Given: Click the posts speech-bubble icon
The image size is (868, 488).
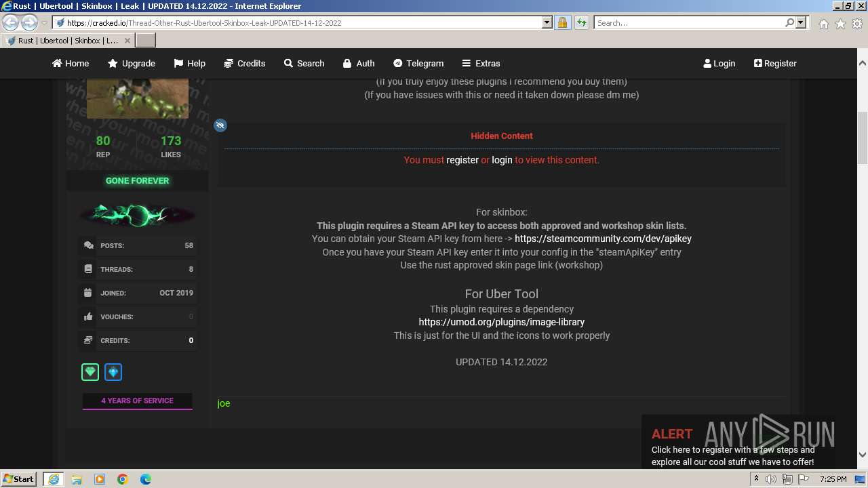Looking at the screenshot, I should click(88, 245).
